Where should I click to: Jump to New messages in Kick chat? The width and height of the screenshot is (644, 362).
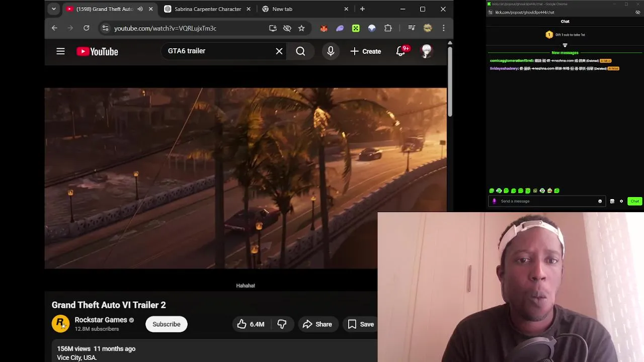(565, 53)
